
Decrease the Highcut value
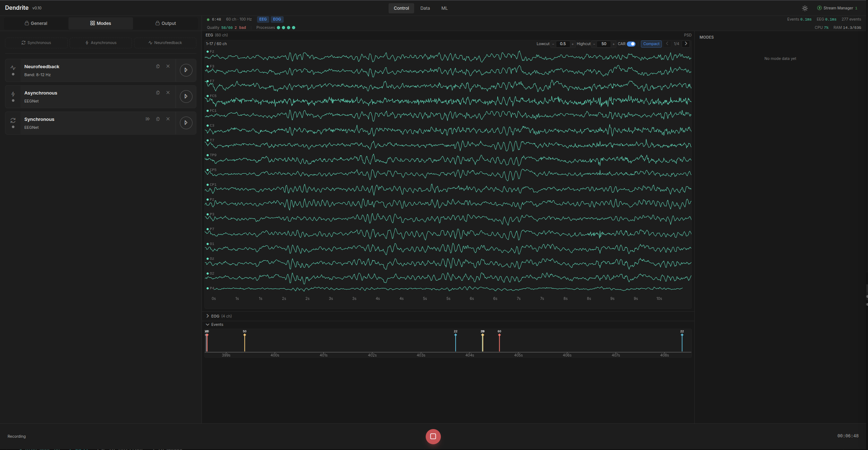594,44
